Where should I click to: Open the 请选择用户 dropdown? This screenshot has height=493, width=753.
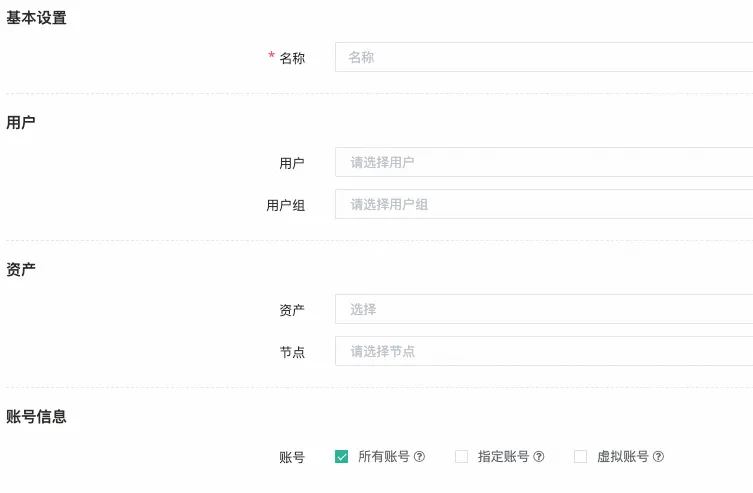click(x=544, y=162)
